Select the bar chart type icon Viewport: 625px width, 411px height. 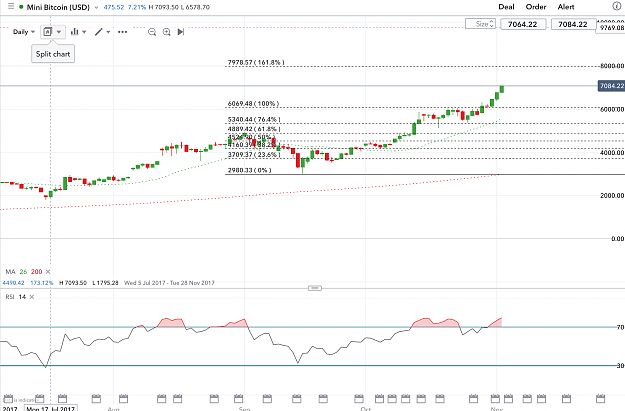(x=74, y=32)
